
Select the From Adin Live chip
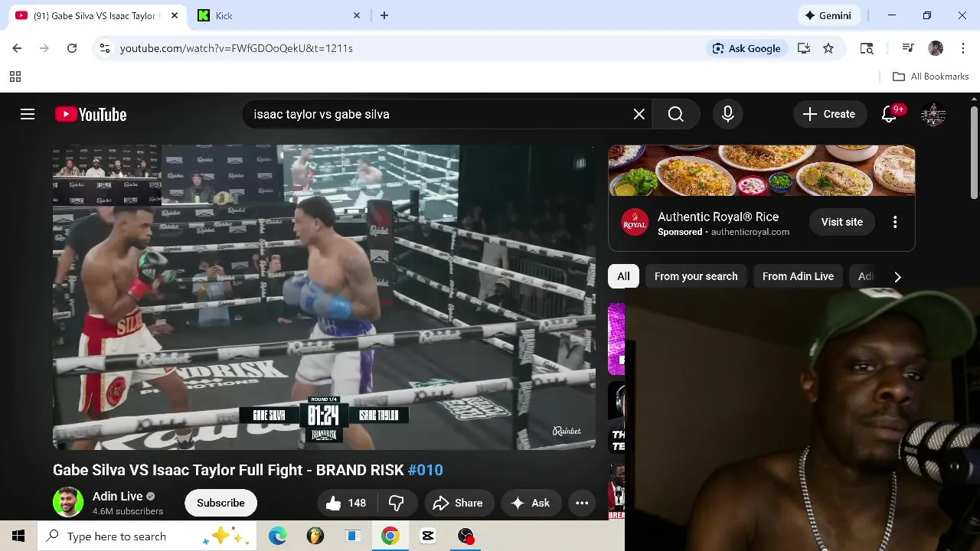click(798, 276)
